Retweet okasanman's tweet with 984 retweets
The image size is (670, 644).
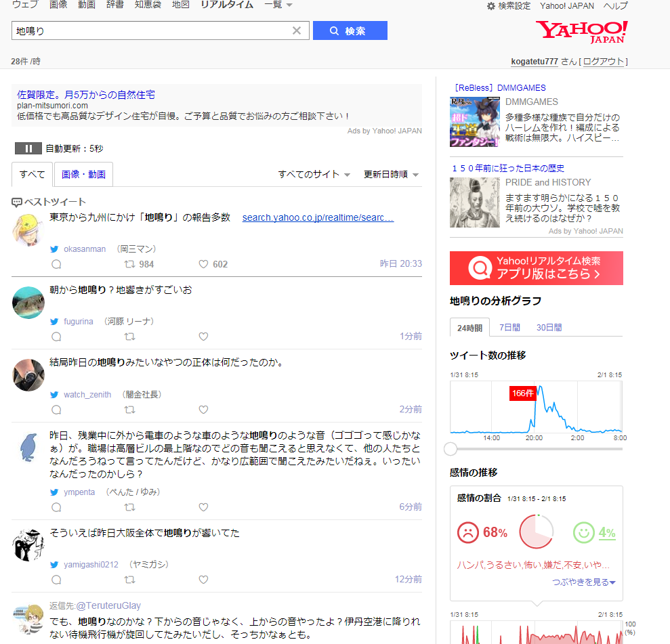pyautogui.click(x=129, y=264)
